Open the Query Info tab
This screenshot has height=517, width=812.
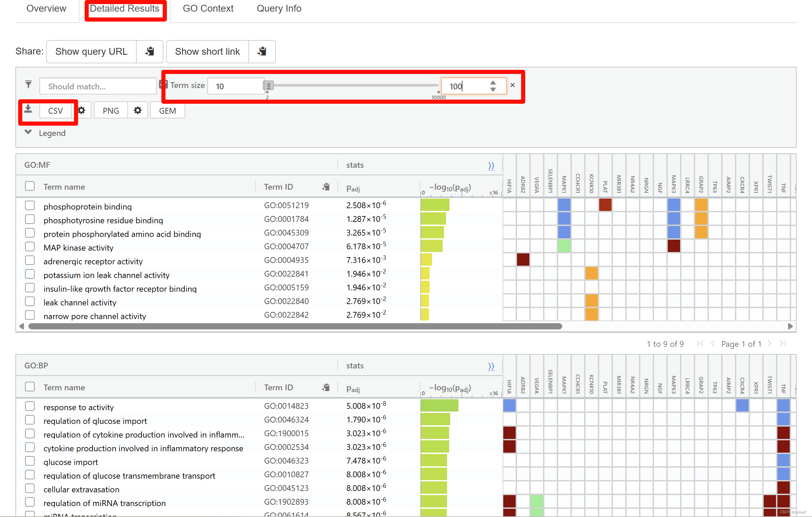pos(279,9)
